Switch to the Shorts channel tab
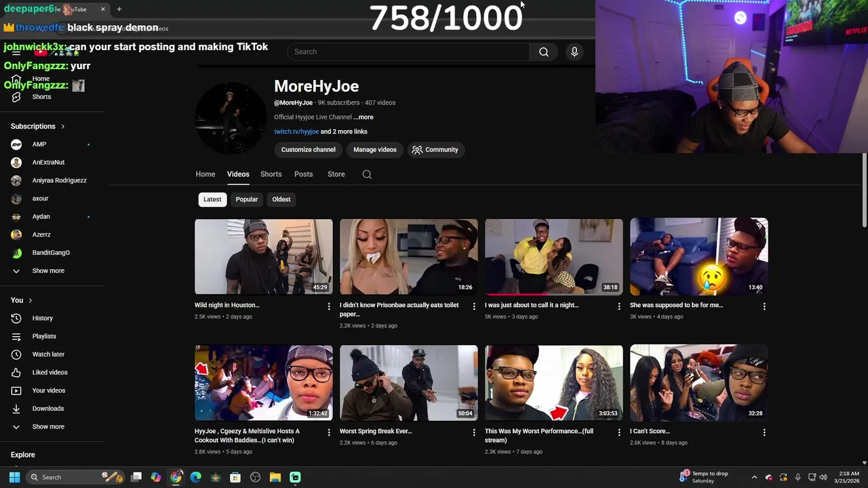The height and width of the screenshot is (488, 868). pos(271,174)
